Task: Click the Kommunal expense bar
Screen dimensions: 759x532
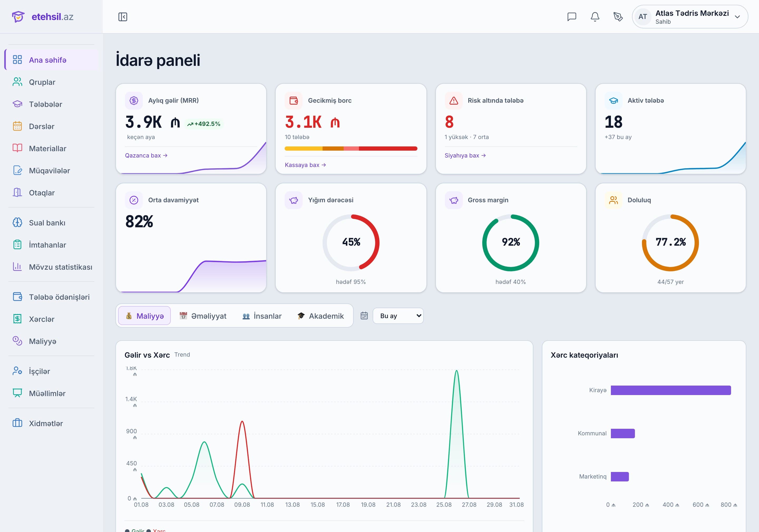Action: click(x=623, y=434)
